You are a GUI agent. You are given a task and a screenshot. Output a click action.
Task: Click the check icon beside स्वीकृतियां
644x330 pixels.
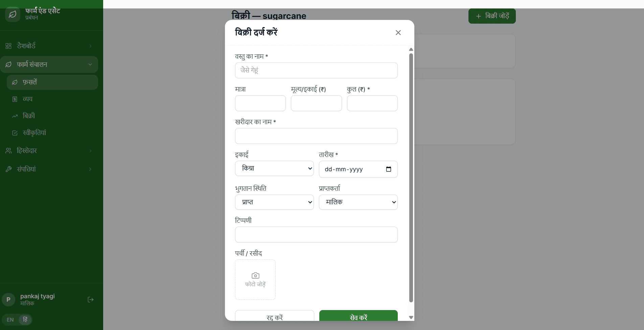pyautogui.click(x=15, y=133)
